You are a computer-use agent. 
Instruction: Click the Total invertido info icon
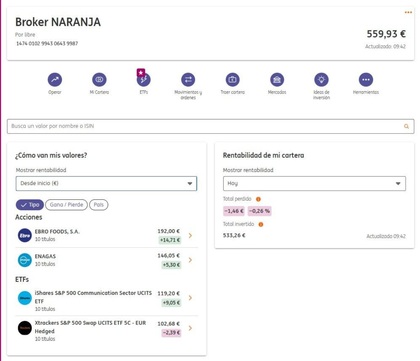pyautogui.click(x=261, y=224)
